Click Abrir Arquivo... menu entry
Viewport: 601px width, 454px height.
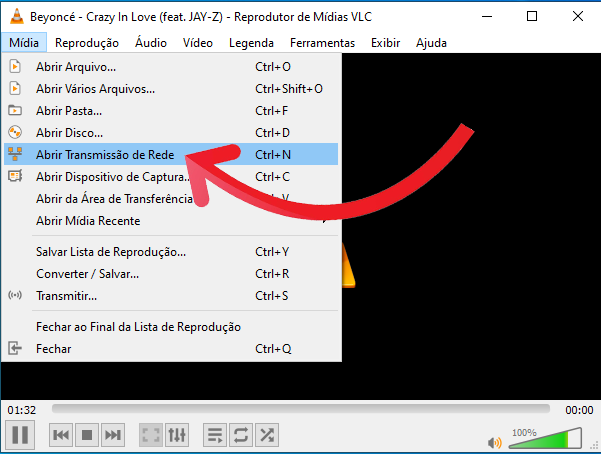[76, 67]
